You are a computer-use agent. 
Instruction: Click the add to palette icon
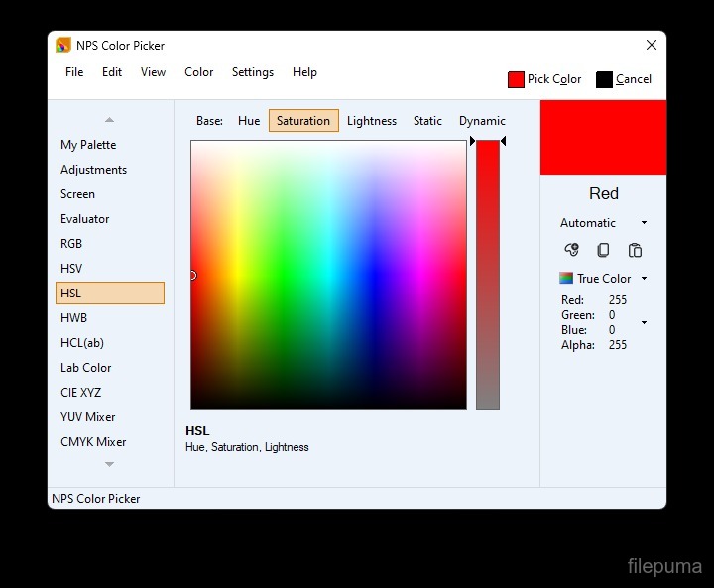click(x=571, y=251)
